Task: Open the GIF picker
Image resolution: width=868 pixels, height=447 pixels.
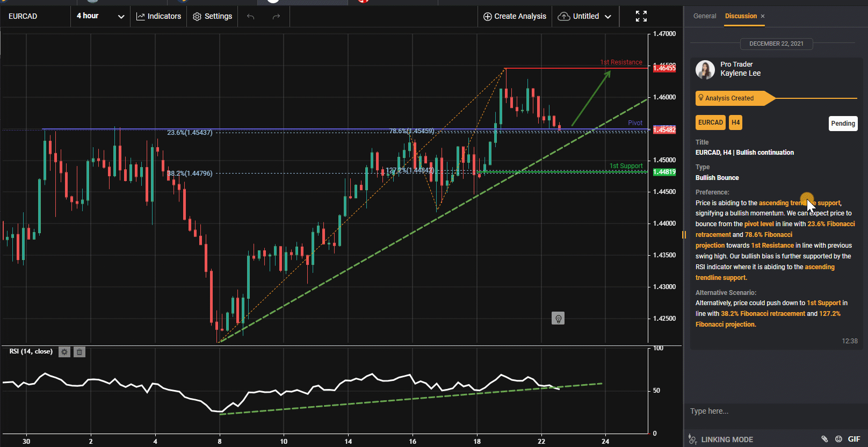Action: click(x=854, y=439)
